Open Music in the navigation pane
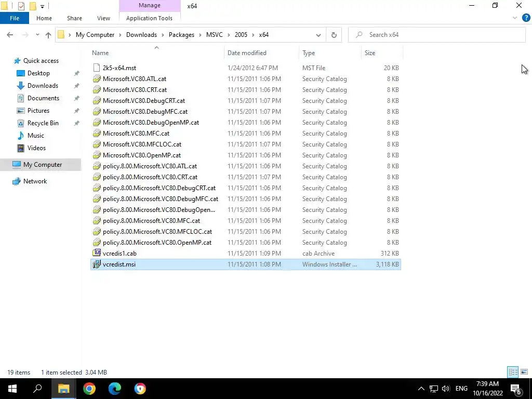Image resolution: width=532 pixels, height=399 pixels. click(35, 136)
